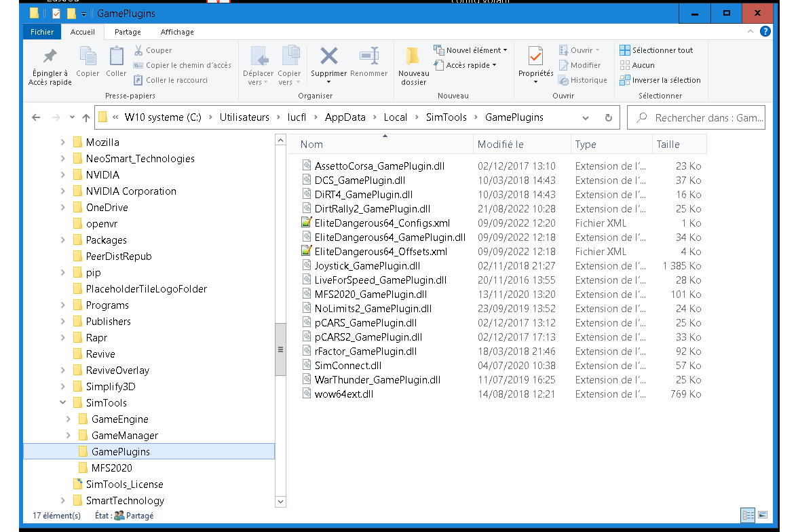798x532 pixels.
Task: Go up one folder level arrow
Action: (86, 117)
